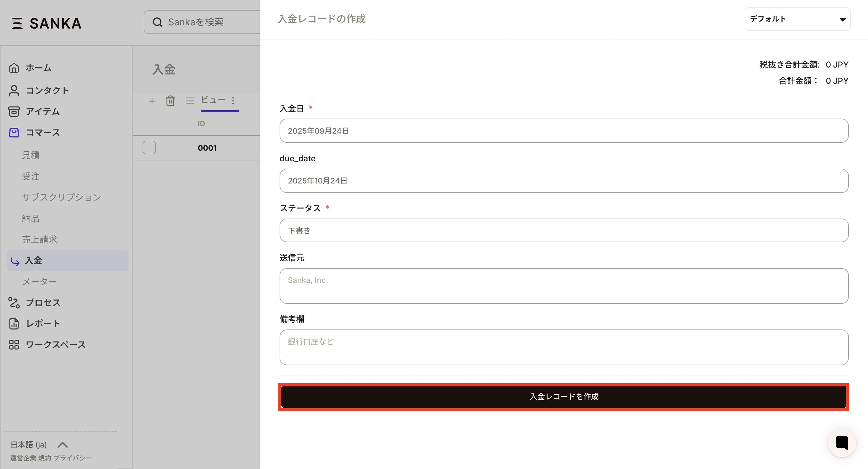This screenshot has width=868, height=469.
Task: Open the three-dot menu beside ビュー
Action: [233, 100]
